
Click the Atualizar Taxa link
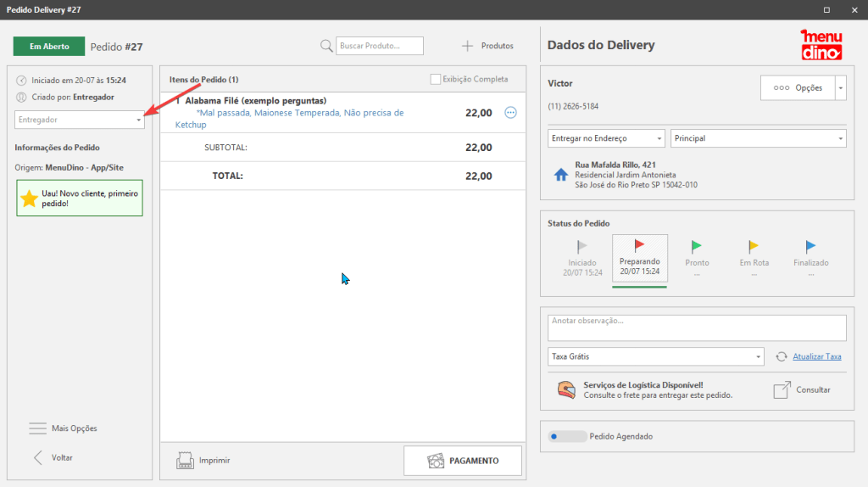point(817,357)
